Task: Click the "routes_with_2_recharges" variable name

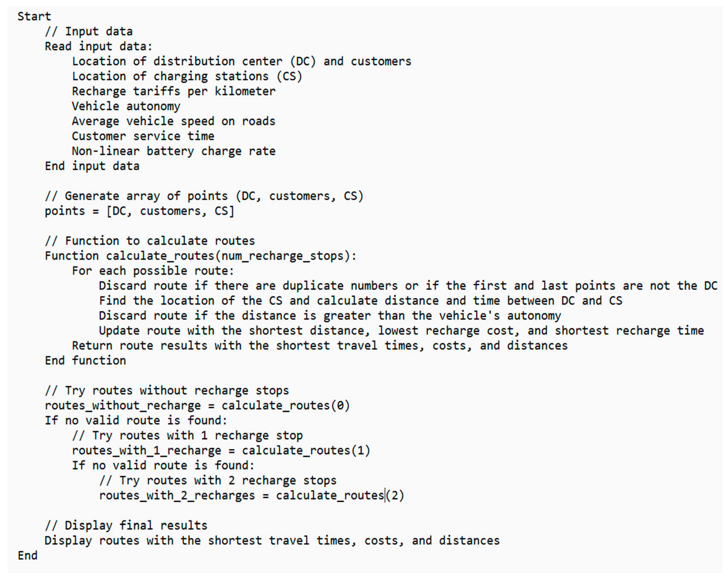Action: pyautogui.click(x=177, y=496)
